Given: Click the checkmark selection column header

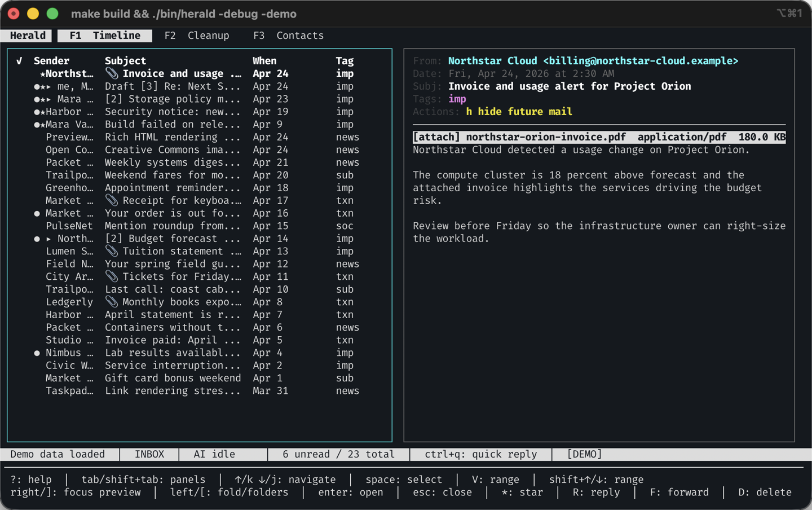Looking at the screenshot, I should (x=19, y=61).
